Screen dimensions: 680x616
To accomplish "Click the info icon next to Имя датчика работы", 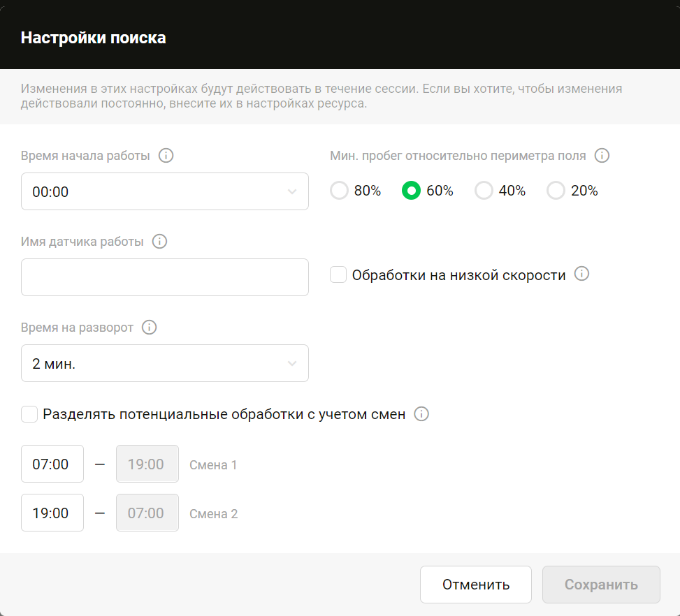I will 159,241.
